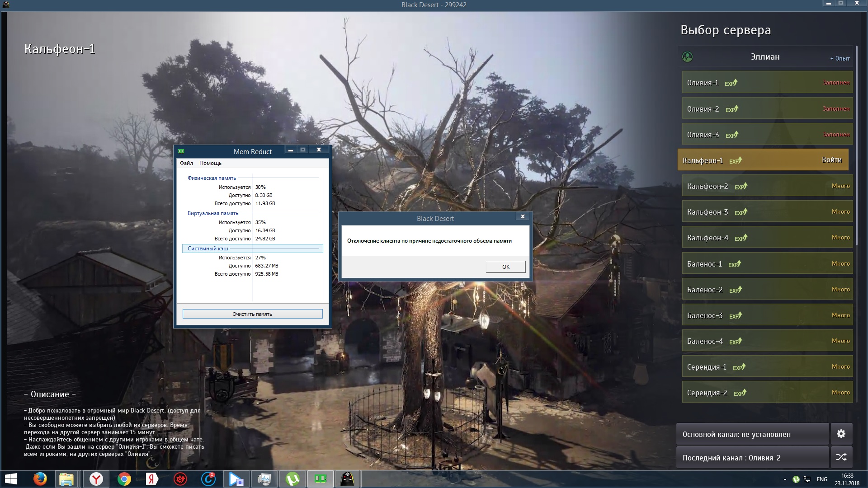Click the network system tray icon
Viewport: 868px width, 488px height.
click(807, 479)
